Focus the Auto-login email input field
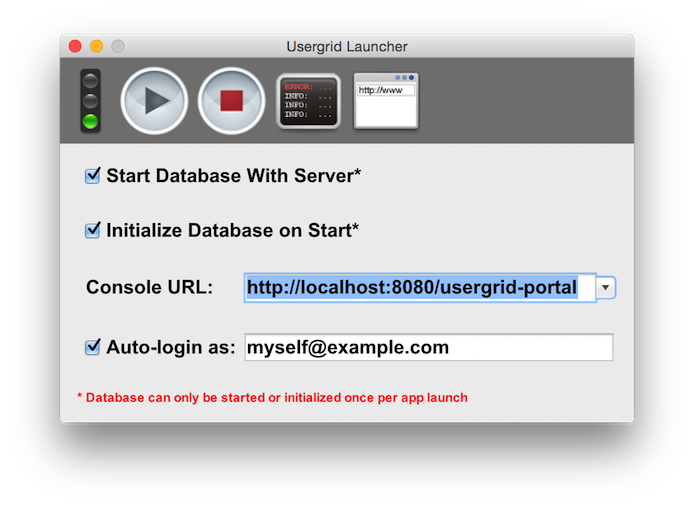Image resolution: width=694 pixels, height=508 pixels. click(428, 347)
